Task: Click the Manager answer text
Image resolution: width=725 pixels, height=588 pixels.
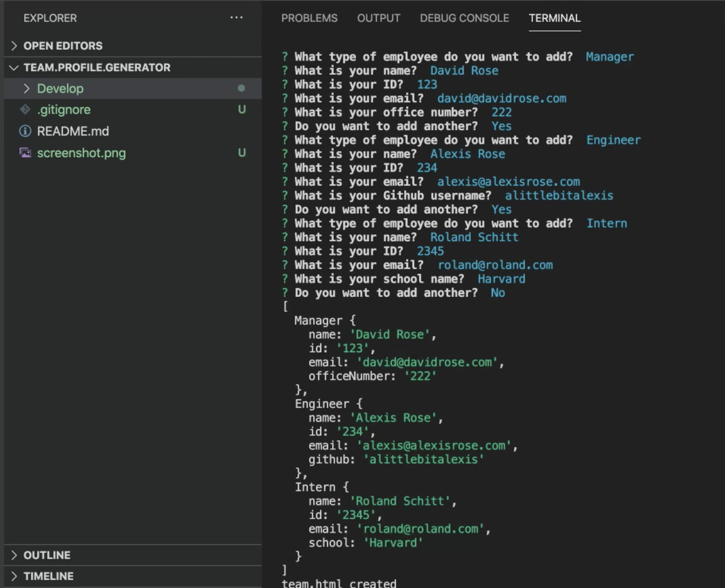Action: (x=610, y=57)
